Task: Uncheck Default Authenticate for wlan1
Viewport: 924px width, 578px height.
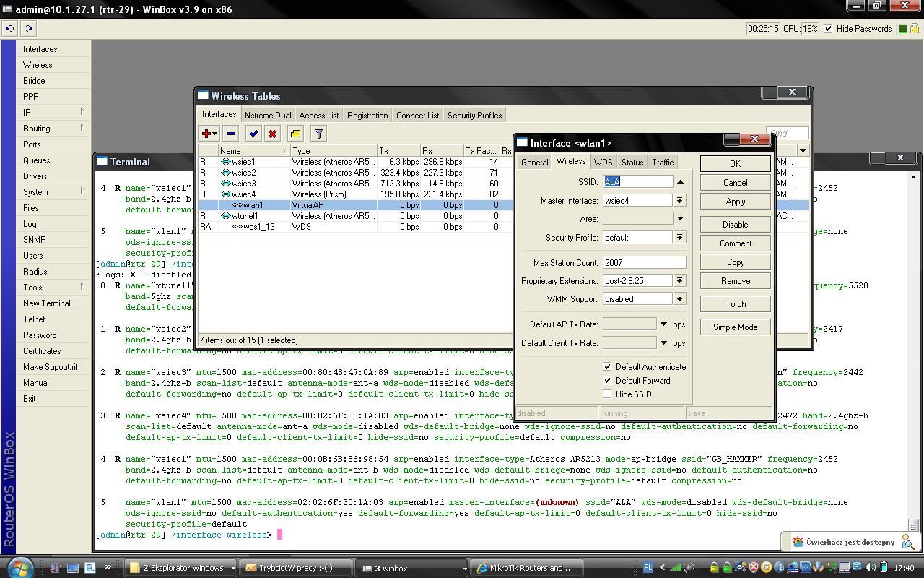Action: [x=607, y=366]
